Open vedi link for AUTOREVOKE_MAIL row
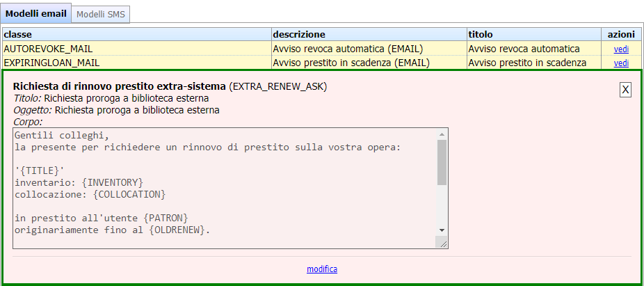Viewport: 644px width, 286px height. 620,49
